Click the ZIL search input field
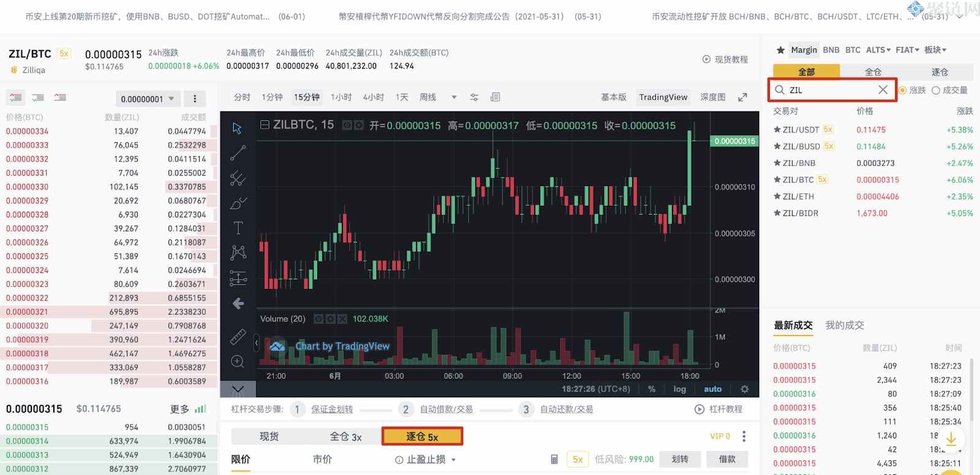The image size is (980, 475). pos(830,90)
